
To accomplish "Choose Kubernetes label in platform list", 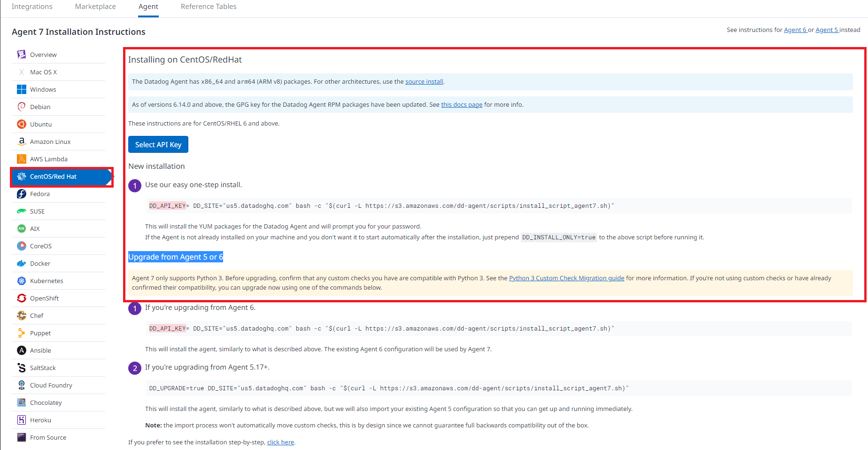I will tap(46, 281).
